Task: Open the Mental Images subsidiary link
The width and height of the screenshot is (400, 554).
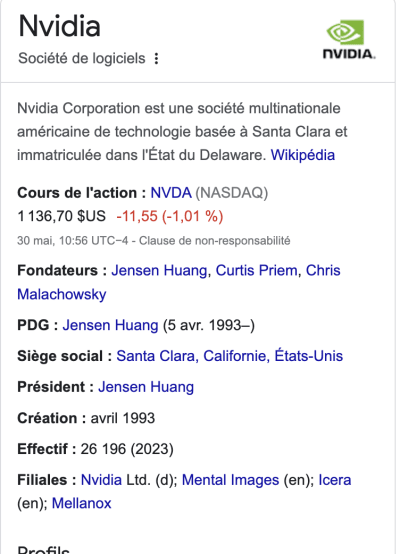Action: tap(230, 480)
